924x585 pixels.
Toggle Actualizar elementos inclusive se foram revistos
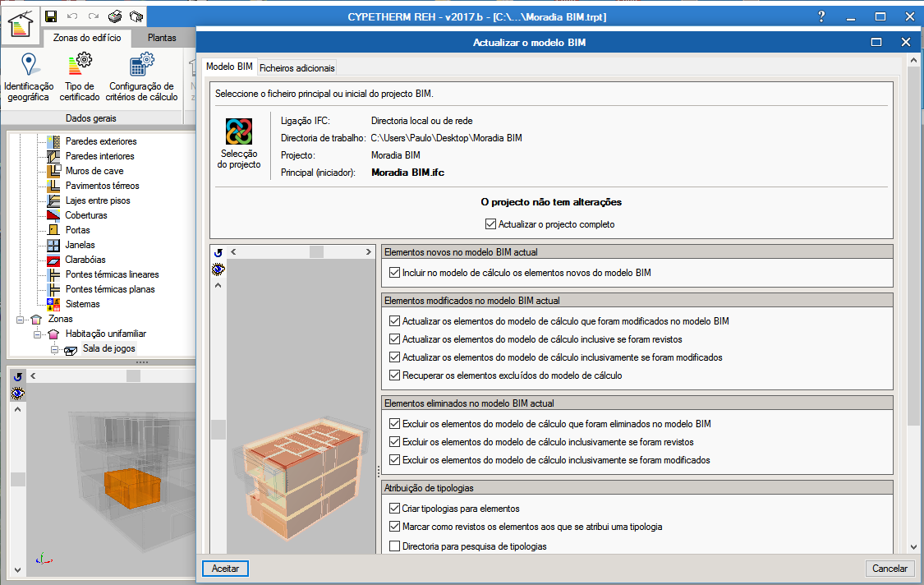click(395, 339)
